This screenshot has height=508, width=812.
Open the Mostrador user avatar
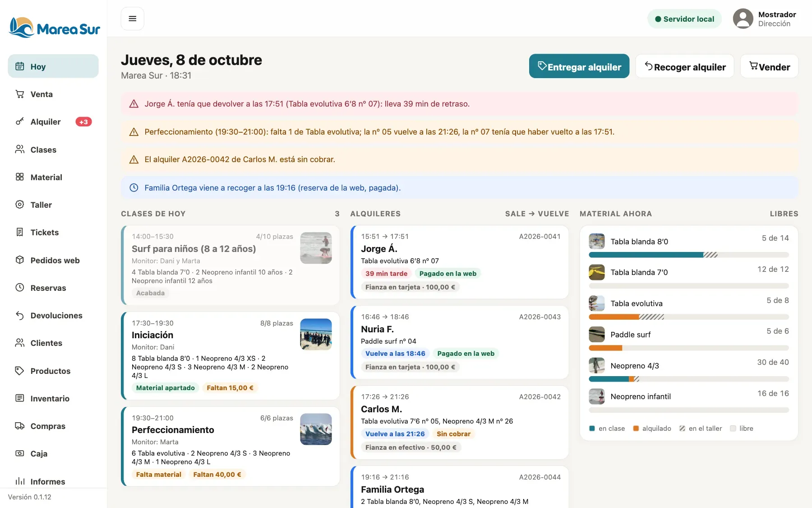pos(743,19)
